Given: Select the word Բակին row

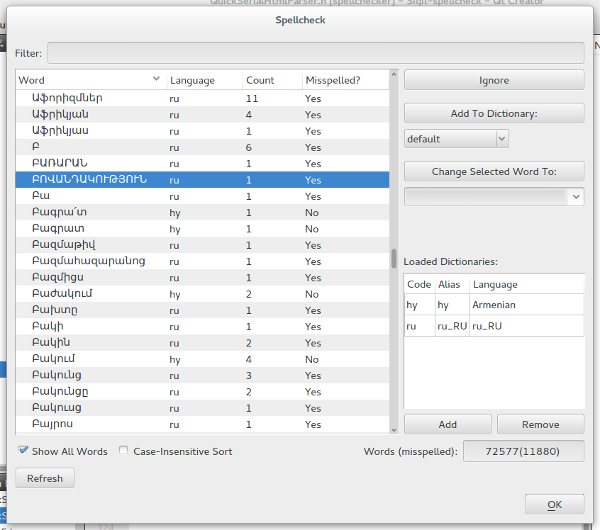Looking at the screenshot, I should click(202, 343).
